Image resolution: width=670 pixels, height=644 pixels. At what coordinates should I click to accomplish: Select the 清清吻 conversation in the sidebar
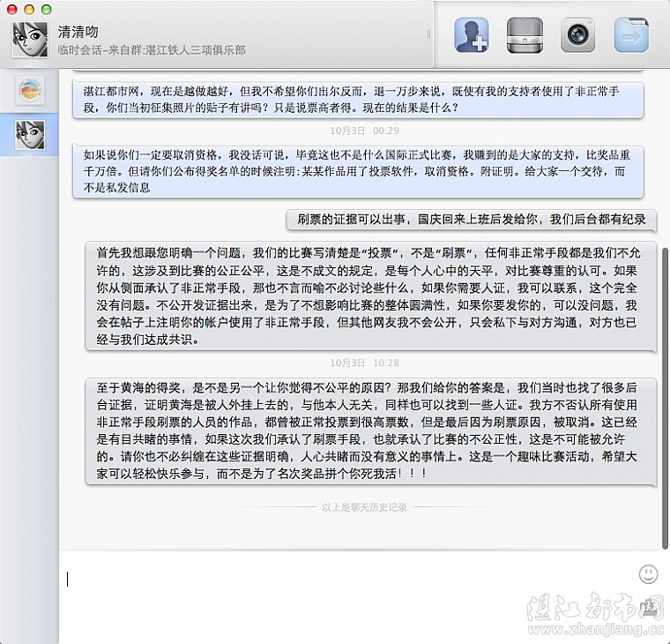29,134
